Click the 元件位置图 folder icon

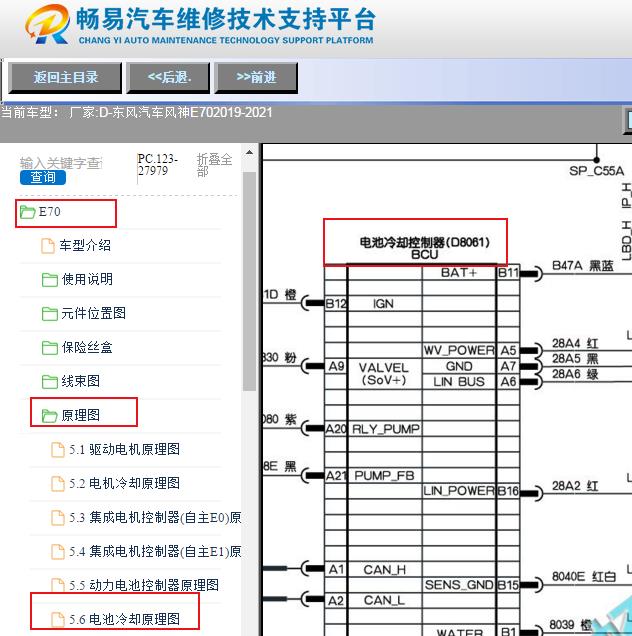click(x=49, y=314)
